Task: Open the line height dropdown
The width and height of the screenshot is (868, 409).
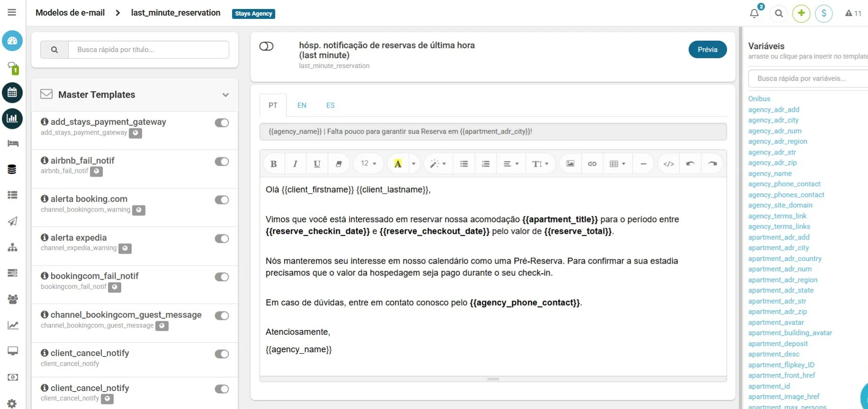Action: tap(540, 164)
